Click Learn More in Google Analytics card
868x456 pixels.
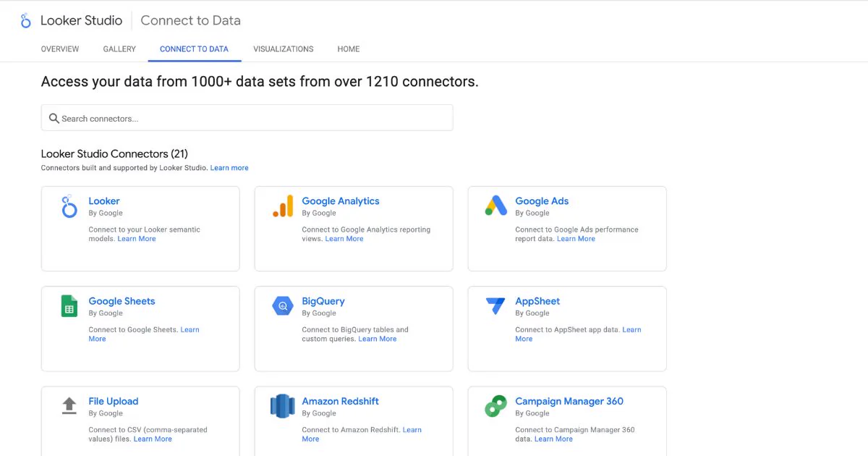(344, 239)
